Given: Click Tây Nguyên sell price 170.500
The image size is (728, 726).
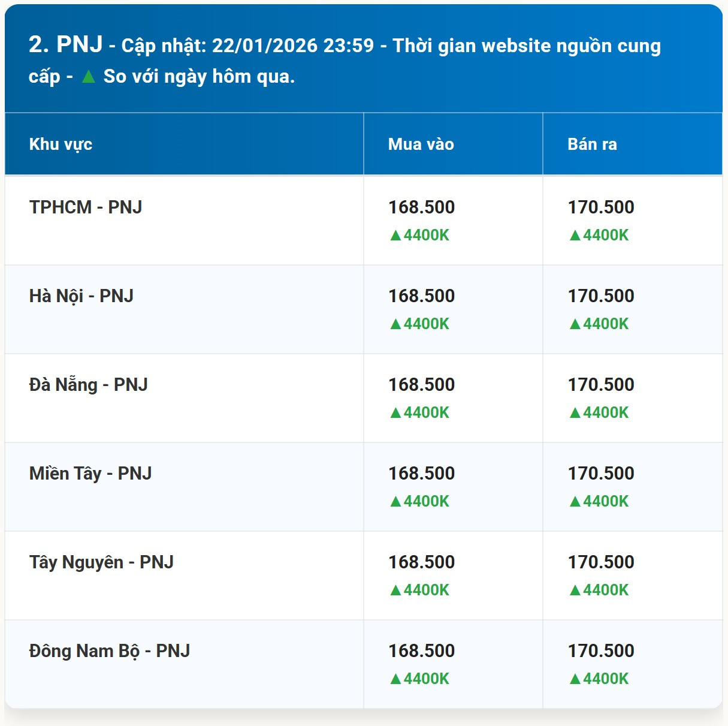Looking at the screenshot, I should 601,562.
